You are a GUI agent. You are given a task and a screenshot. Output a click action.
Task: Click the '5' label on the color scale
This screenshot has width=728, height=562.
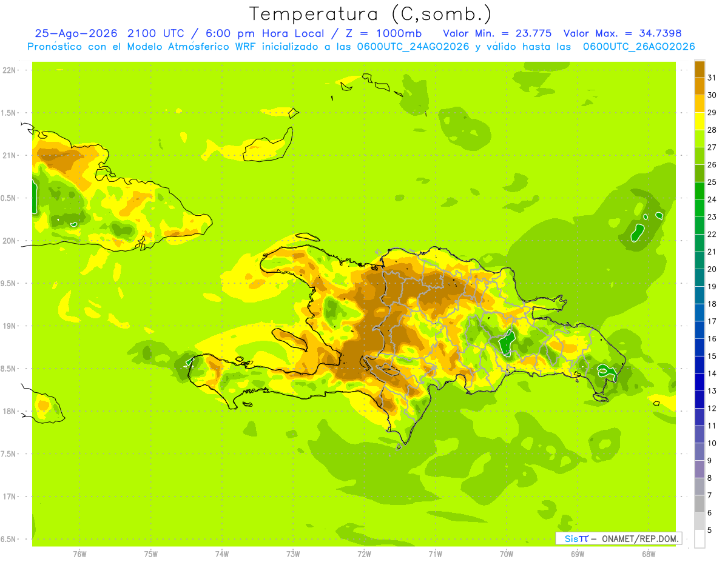coord(710,530)
